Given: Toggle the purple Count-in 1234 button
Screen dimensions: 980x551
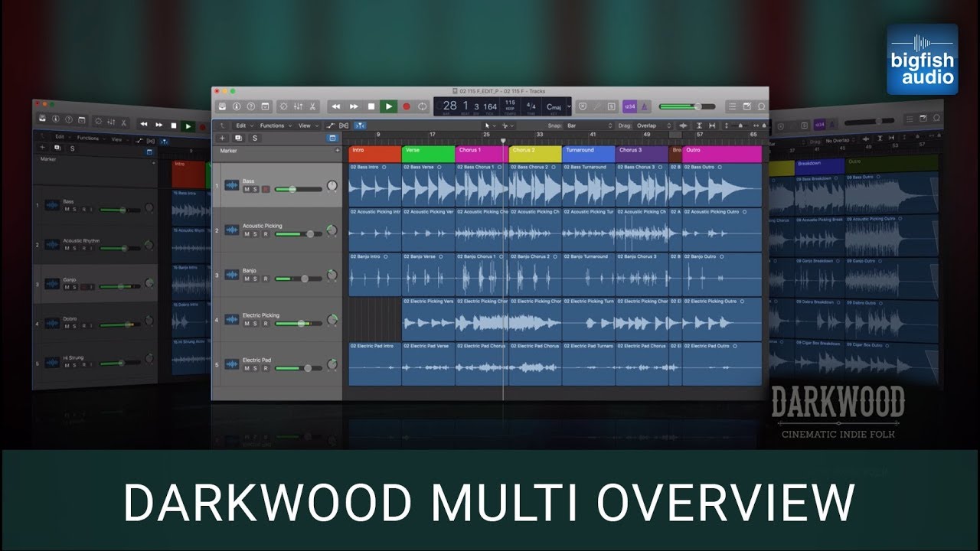Looking at the screenshot, I should (630, 106).
